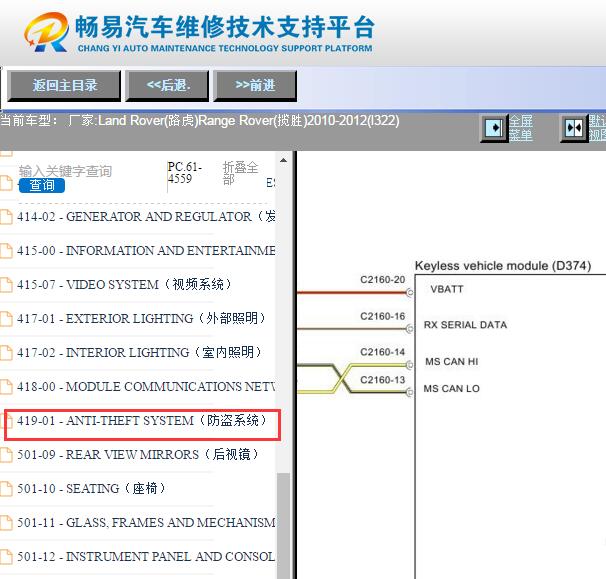Open 414-02 Generator and Regulator section
The width and height of the screenshot is (606, 579).
[x=146, y=216]
